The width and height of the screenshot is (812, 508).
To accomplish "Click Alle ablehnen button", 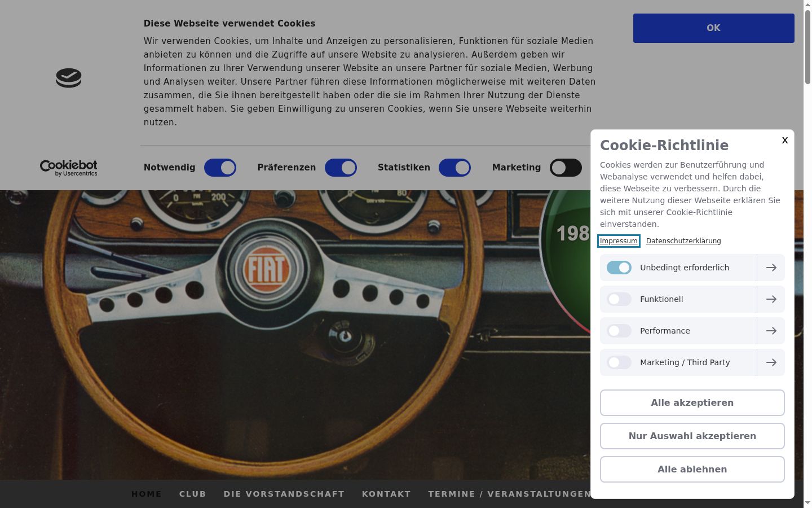I will click(692, 470).
